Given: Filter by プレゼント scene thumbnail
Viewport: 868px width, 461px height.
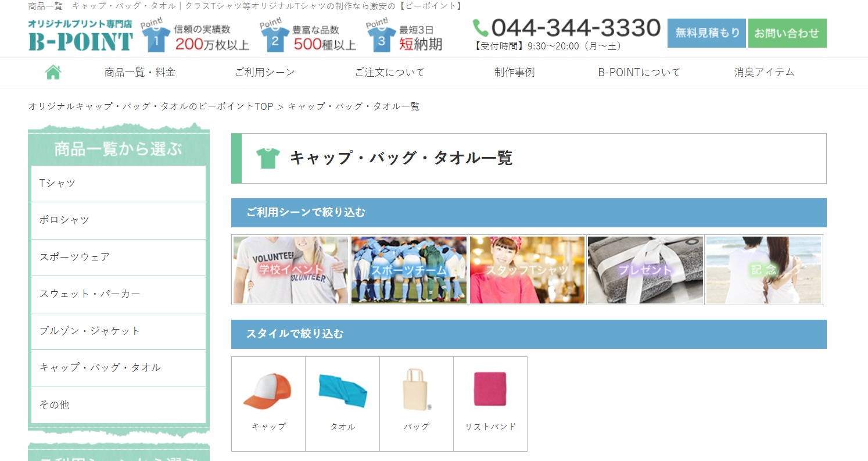Looking at the screenshot, I should tap(645, 270).
